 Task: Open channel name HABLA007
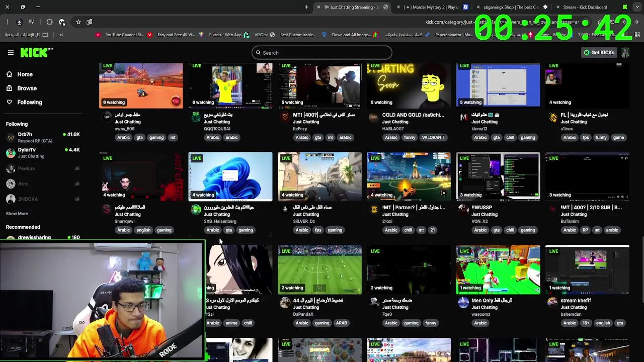click(393, 129)
